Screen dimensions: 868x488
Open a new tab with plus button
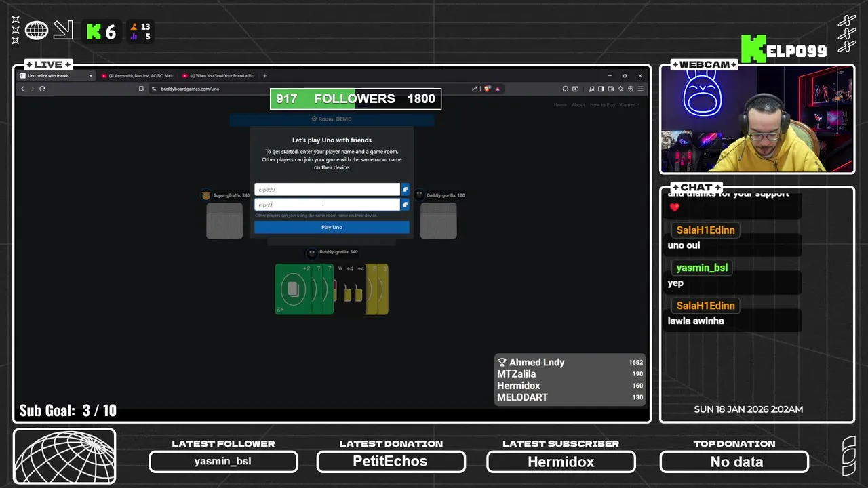click(x=264, y=76)
